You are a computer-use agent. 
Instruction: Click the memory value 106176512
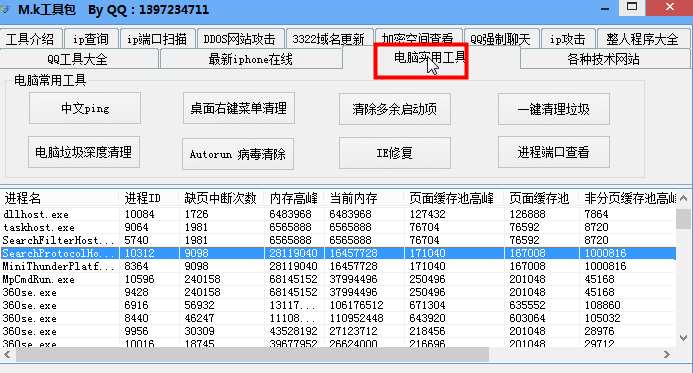coord(356,305)
